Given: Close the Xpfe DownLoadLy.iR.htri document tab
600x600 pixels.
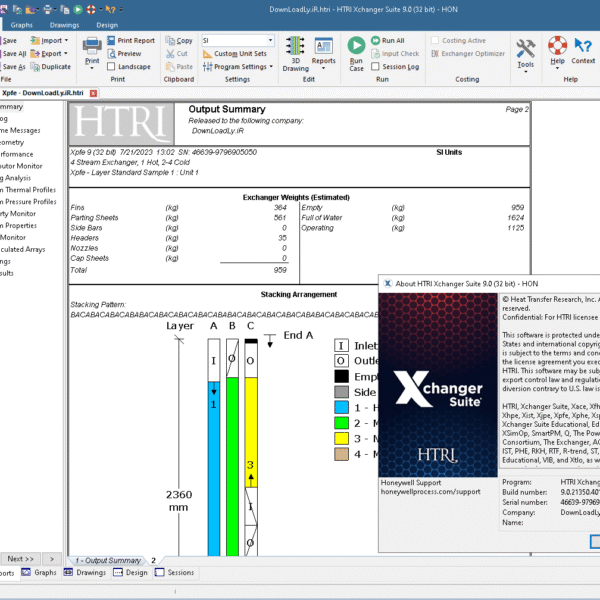Looking at the screenshot, I should pyautogui.click(x=93, y=93).
